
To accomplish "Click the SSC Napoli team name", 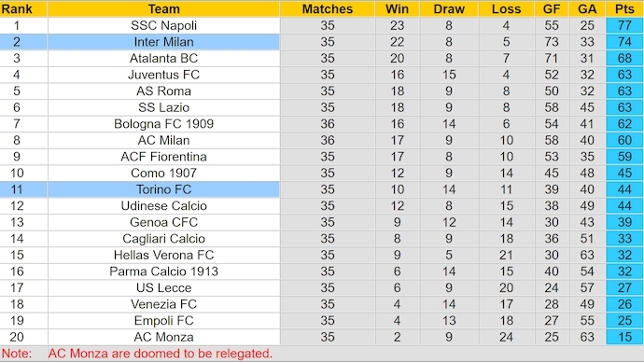I will click(x=164, y=25).
